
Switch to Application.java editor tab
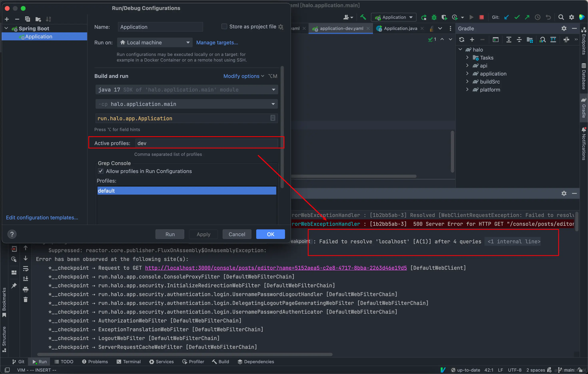[x=400, y=29]
